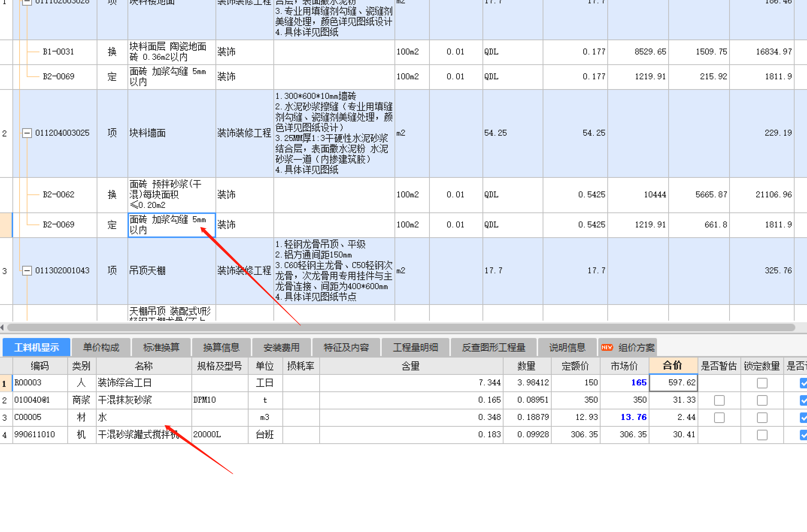This screenshot has width=807, height=532.
Task: Select quota row B1-0031
Action: pos(59,52)
